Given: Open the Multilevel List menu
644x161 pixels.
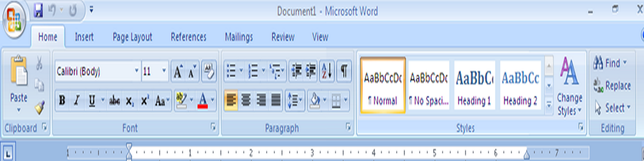Looking at the screenshot, I should click(x=277, y=72).
